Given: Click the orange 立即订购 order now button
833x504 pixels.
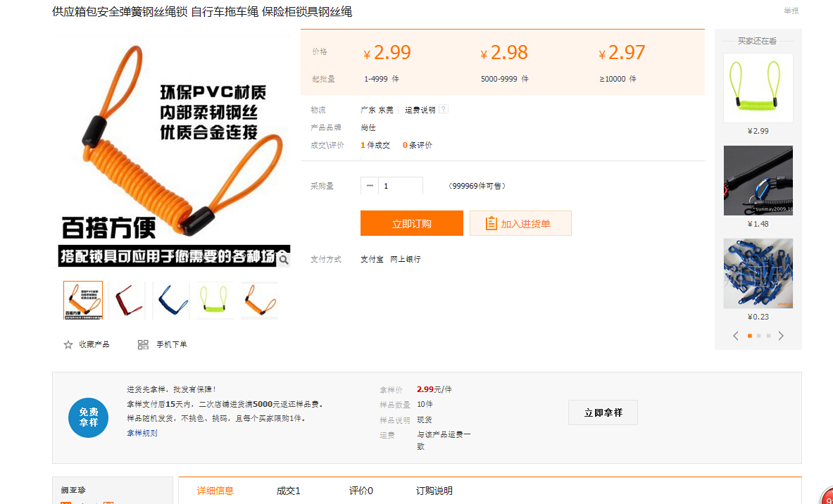Looking at the screenshot, I should coord(411,224).
